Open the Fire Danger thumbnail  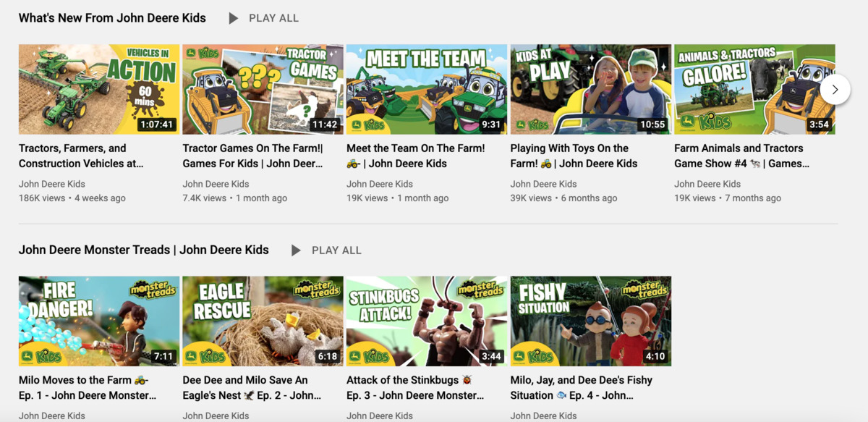click(x=99, y=321)
